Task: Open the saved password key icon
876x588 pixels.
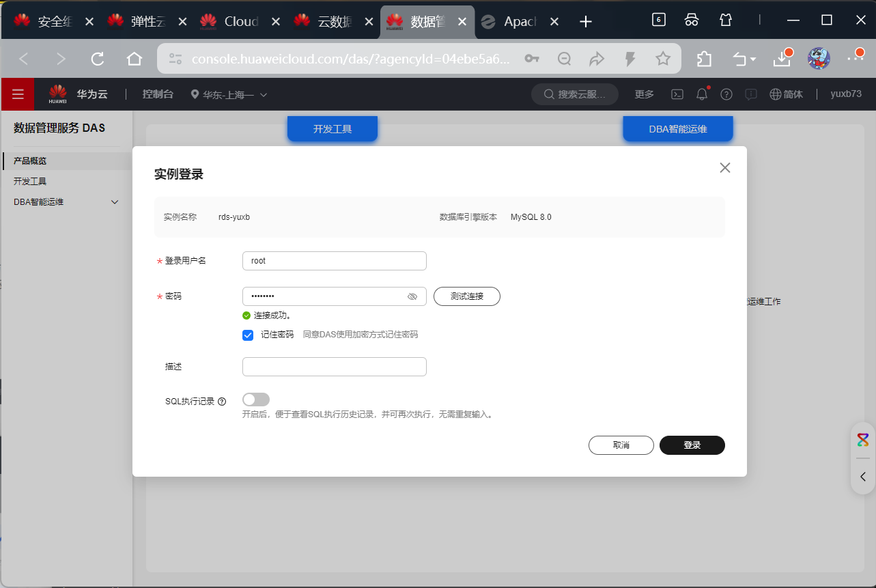Action: coord(532,59)
